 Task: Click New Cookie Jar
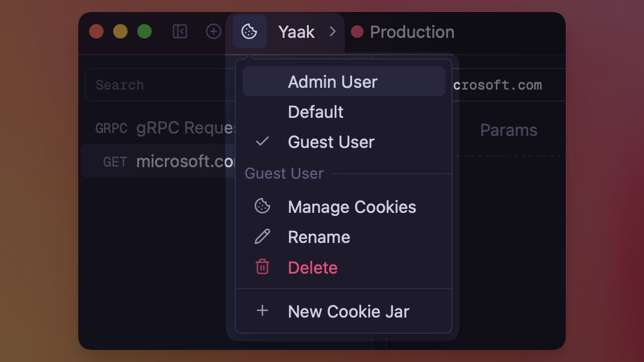pyautogui.click(x=348, y=311)
